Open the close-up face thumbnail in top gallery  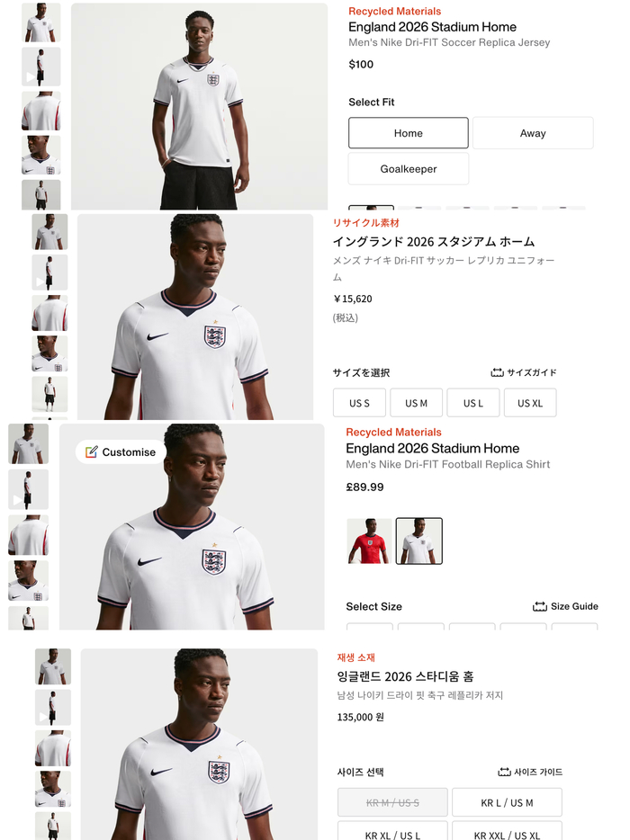(x=40, y=153)
